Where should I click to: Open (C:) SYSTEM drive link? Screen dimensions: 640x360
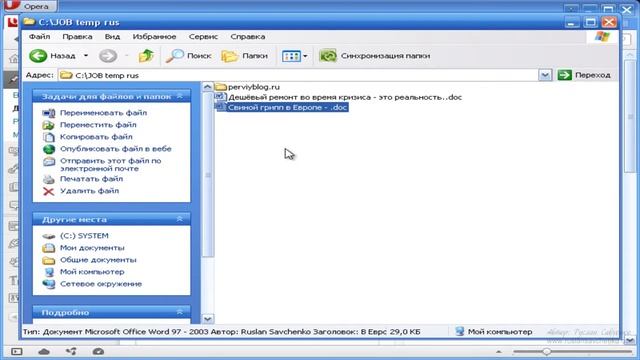(84, 236)
